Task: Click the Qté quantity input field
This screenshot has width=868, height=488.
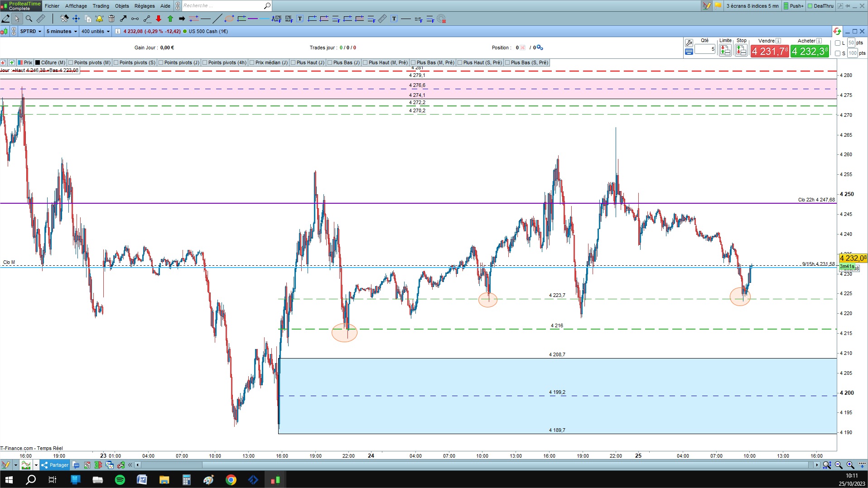Action: click(x=705, y=49)
